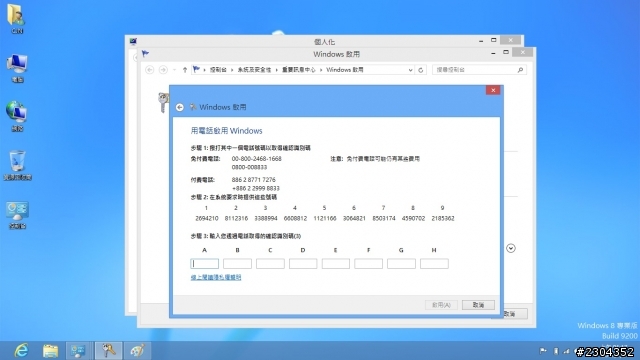This screenshot has height=360, width=640.
Task: Click confirmation ID field F
Action: (369, 264)
